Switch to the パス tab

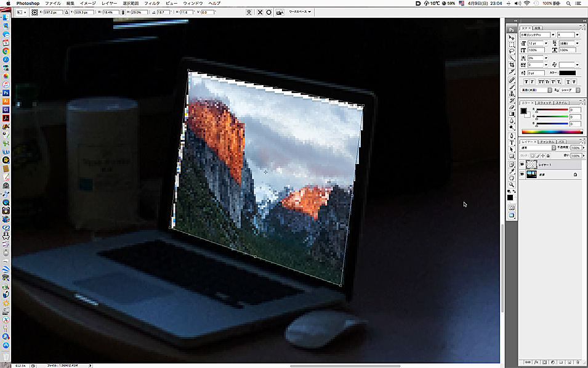[x=562, y=142]
